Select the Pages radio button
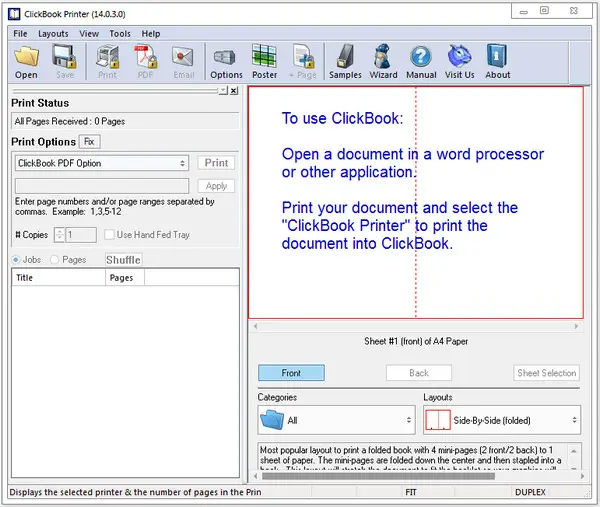Image resolution: width=600 pixels, height=507 pixels. point(55,260)
